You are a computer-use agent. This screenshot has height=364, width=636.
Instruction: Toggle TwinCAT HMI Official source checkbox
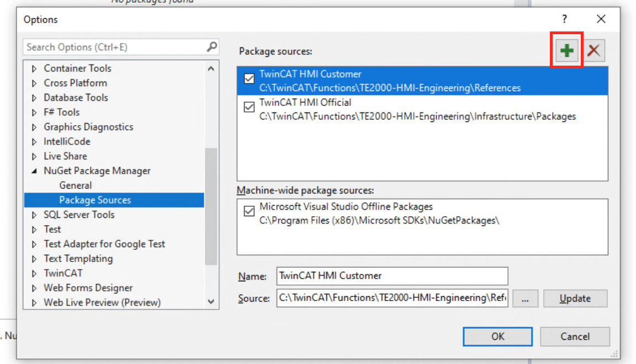[x=249, y=107]
